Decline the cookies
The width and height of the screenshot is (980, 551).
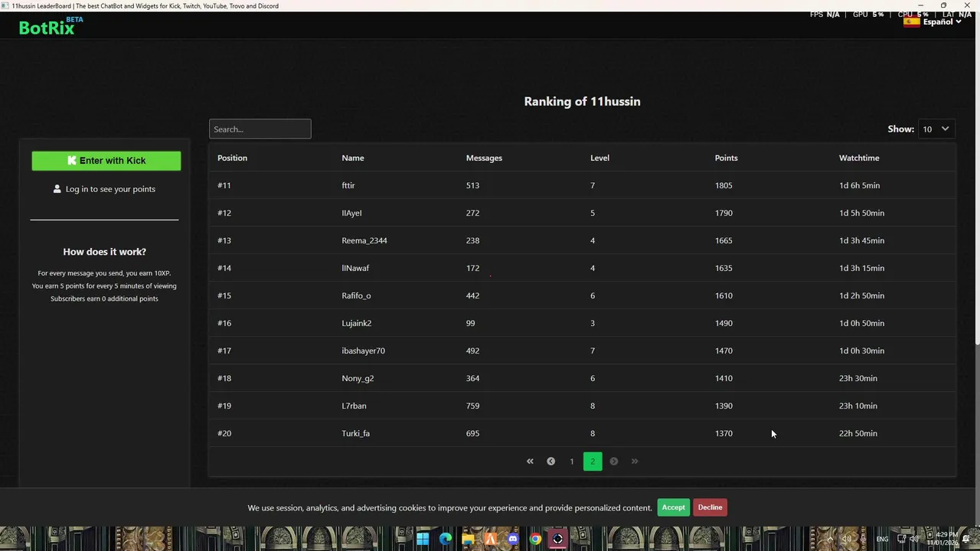tap(710, 507)
